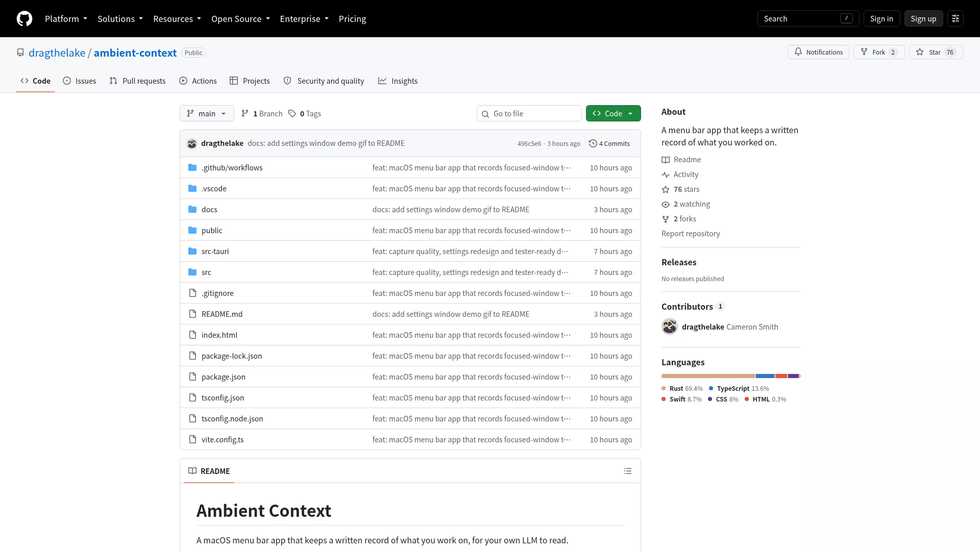Click the file icon for README.md

coord(192,314)
